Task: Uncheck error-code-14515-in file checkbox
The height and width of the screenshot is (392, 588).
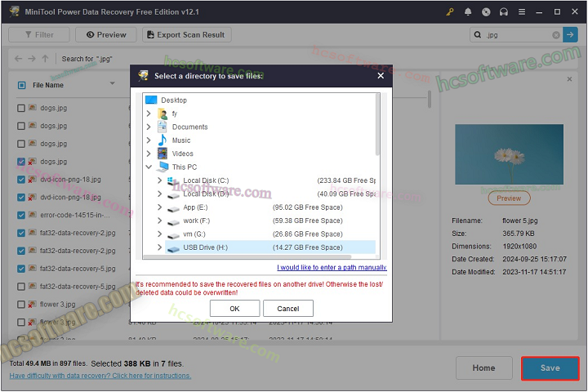Action: click(x=21, y=215)
